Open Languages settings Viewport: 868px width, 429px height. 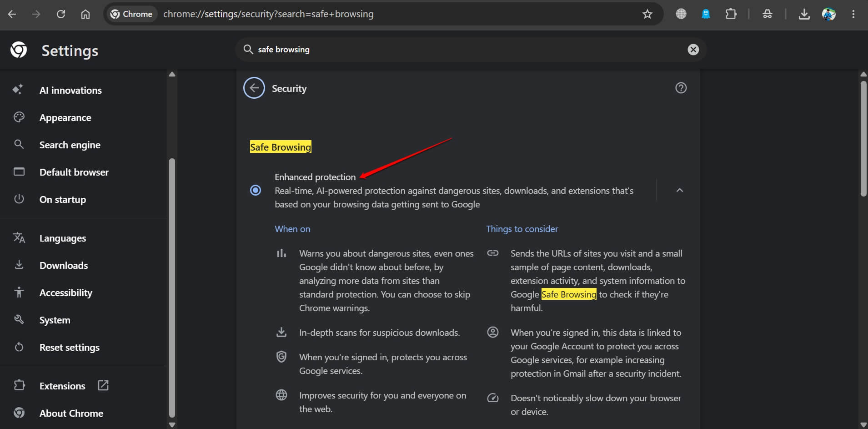click(62, 238)
